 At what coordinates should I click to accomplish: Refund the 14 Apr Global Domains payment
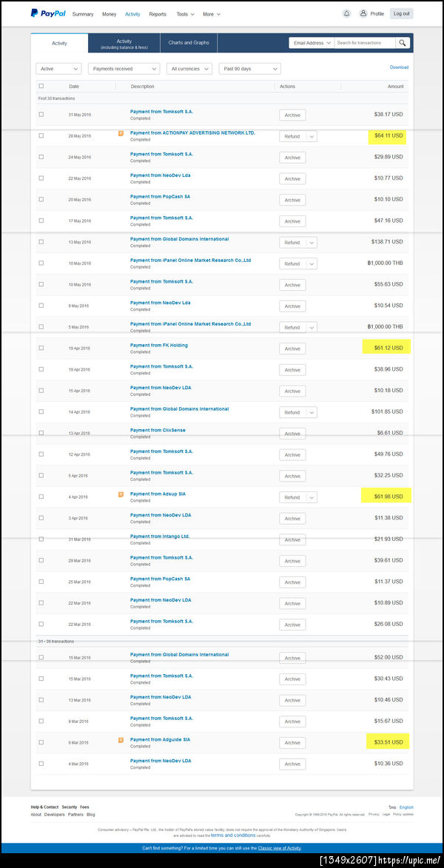pyautogui.click(x=292, y=412)
